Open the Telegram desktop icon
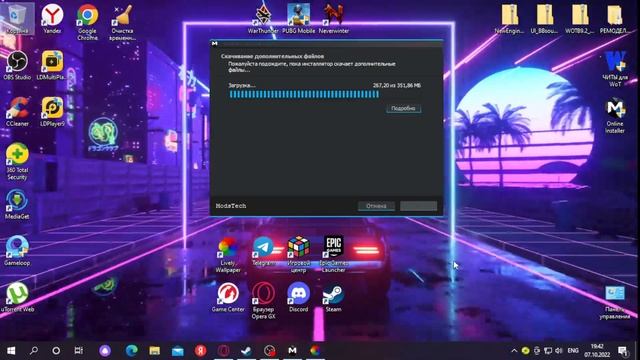The image size is (640, 360). point(263,251)
